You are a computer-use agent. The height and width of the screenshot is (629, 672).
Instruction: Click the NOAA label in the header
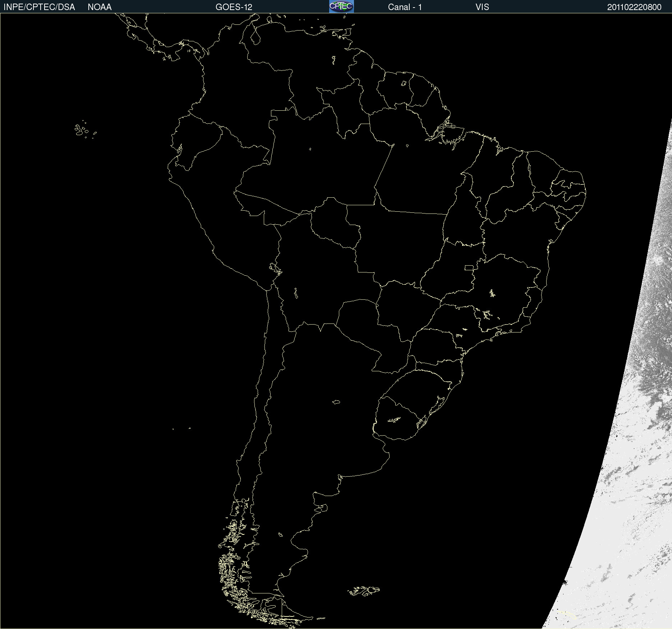(x=100, y=7)
